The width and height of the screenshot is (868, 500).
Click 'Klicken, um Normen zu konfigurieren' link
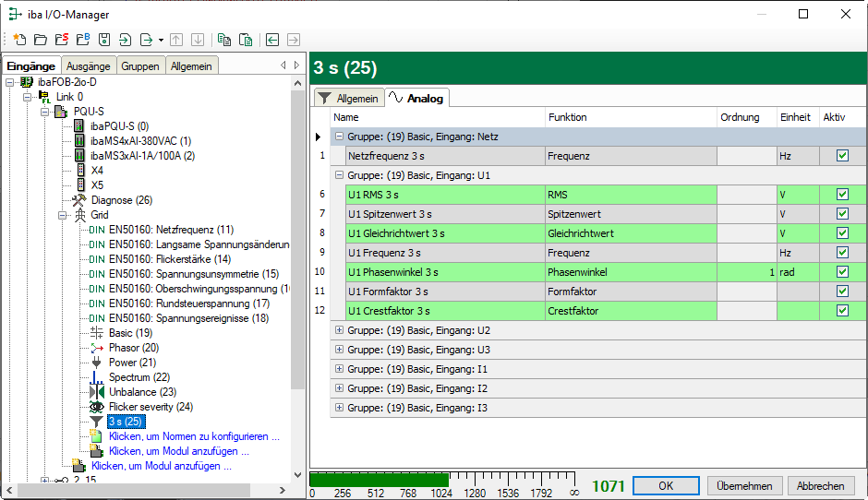(x=193, y=436)
